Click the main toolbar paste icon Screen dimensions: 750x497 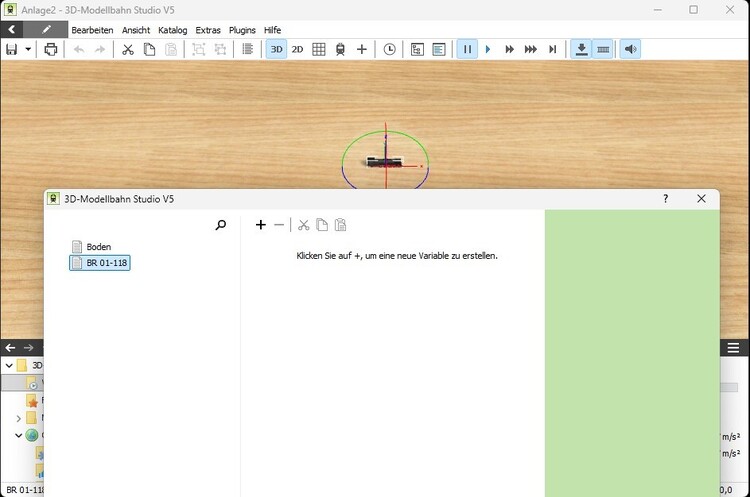171,49
